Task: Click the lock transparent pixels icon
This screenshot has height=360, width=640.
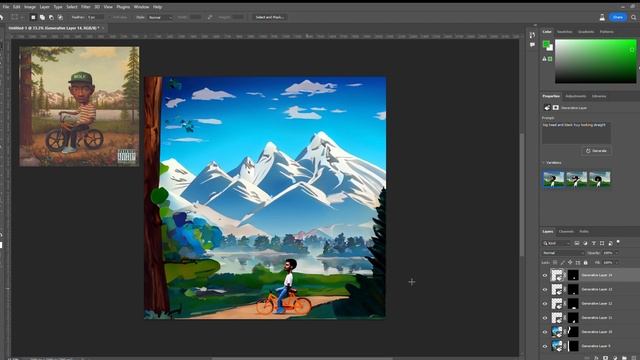Action: 555,262
